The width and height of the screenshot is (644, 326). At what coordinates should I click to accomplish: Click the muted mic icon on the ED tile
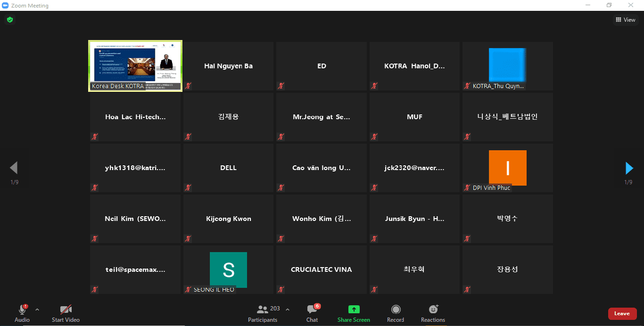(281, 86)
